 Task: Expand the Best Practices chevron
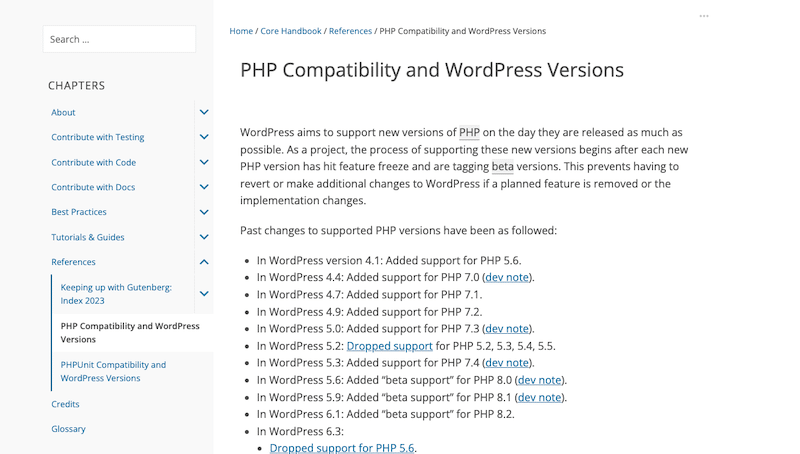[x=204, y=212]
